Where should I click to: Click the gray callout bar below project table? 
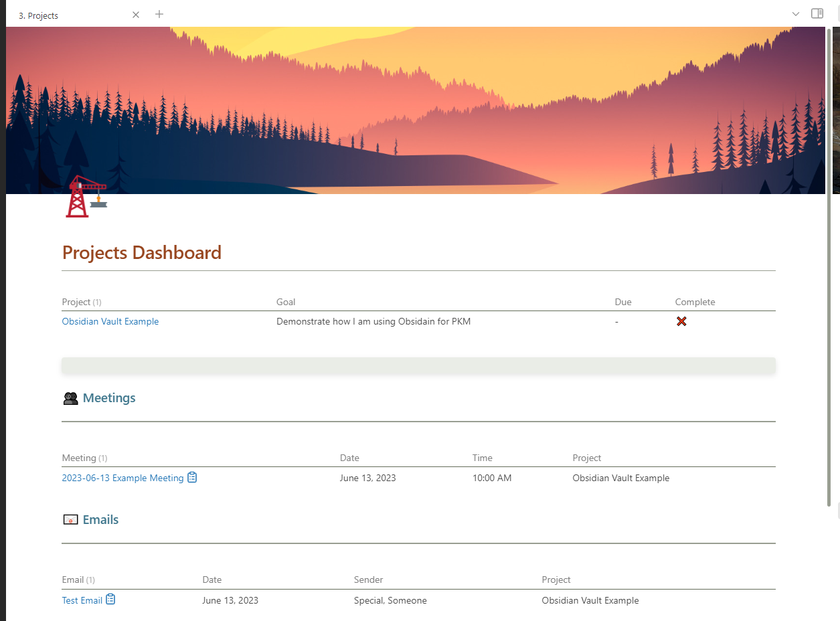(x=418, y=365)
